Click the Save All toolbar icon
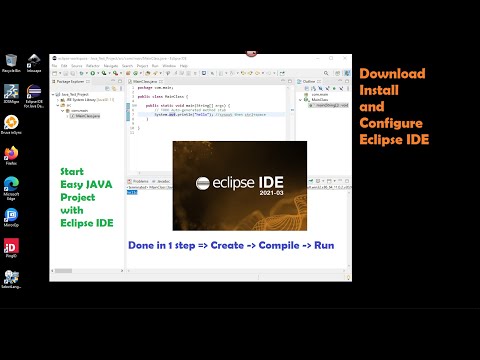 coord(73,73)
